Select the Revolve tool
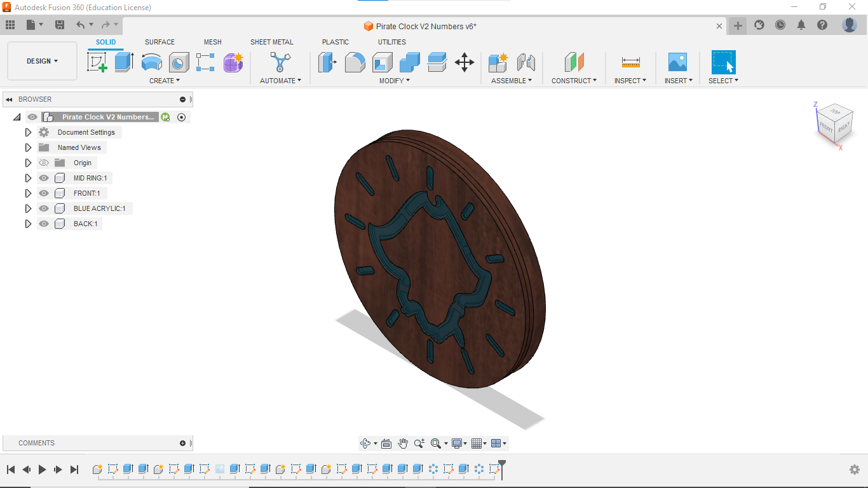The height and width of the screenshot is (488, 868). pos(151,62)
